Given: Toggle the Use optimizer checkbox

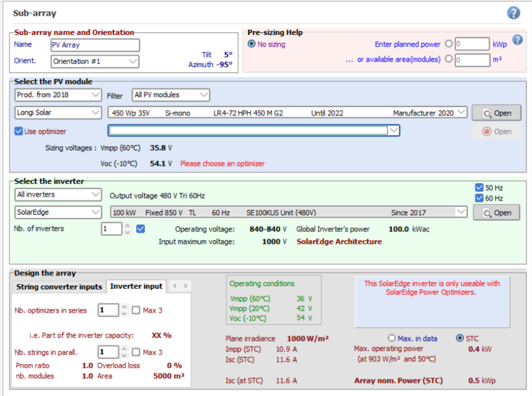Looking at the screenshot, I should pyautogui.click(x=19, y=131).
